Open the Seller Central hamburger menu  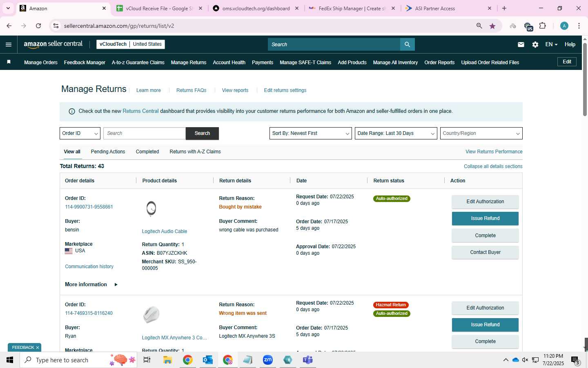click(x=9, y=45)
